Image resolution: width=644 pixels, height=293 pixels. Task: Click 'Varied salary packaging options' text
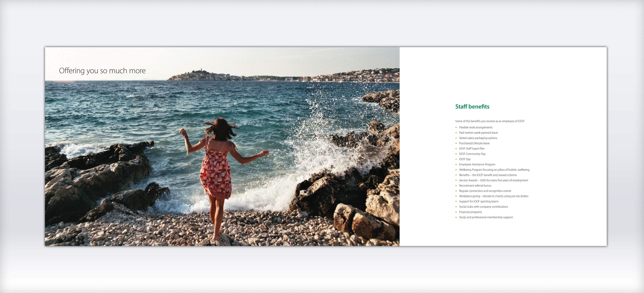(478, 138)
